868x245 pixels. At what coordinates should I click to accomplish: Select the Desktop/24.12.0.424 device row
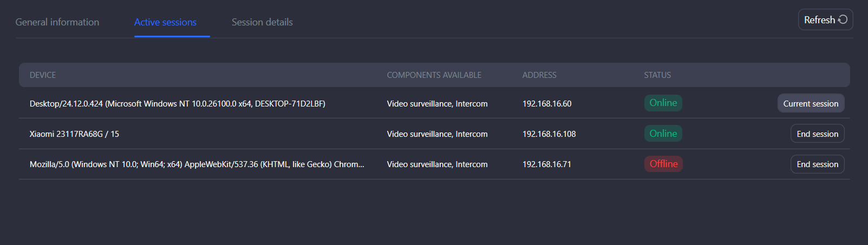pos(177,104)
